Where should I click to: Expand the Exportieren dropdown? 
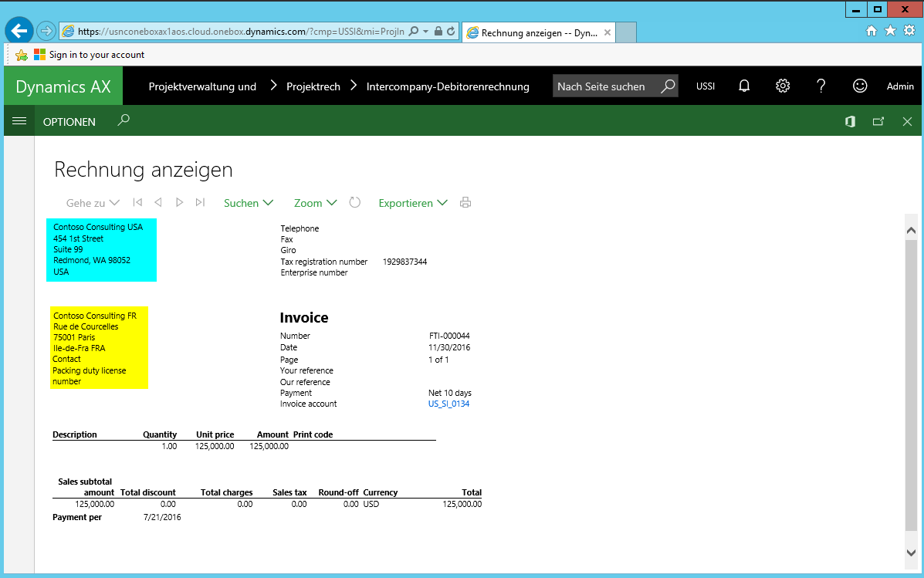pos(412,203)
